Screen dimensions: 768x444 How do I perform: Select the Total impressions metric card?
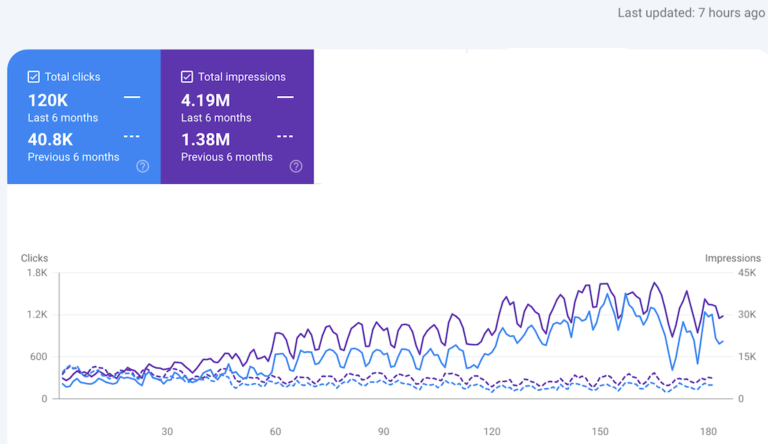[237, 117]
